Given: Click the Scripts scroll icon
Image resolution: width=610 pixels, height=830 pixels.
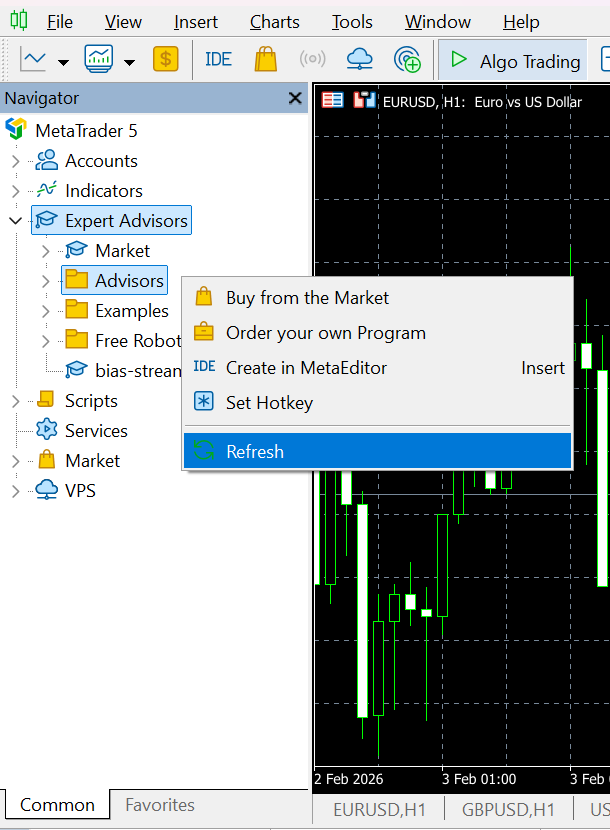Looking at the screenshot, I should coord(46,399).
